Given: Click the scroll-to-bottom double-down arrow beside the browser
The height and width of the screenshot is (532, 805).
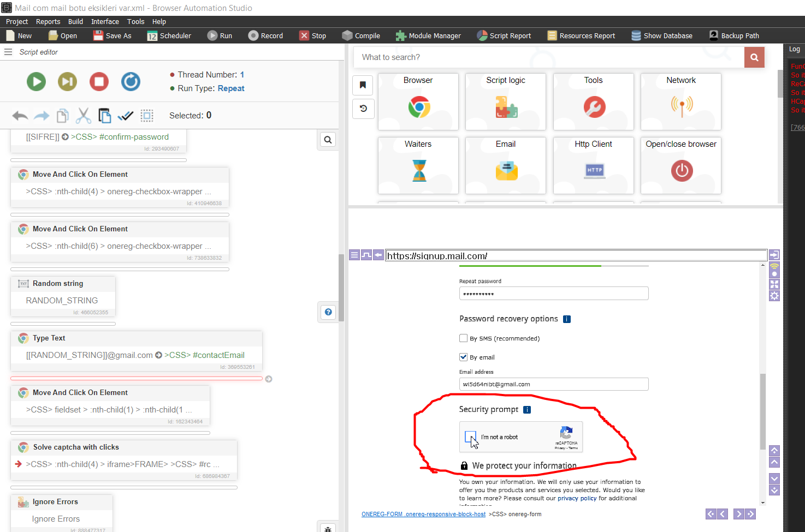Looking at the screenshot, I should coord(774,490).
